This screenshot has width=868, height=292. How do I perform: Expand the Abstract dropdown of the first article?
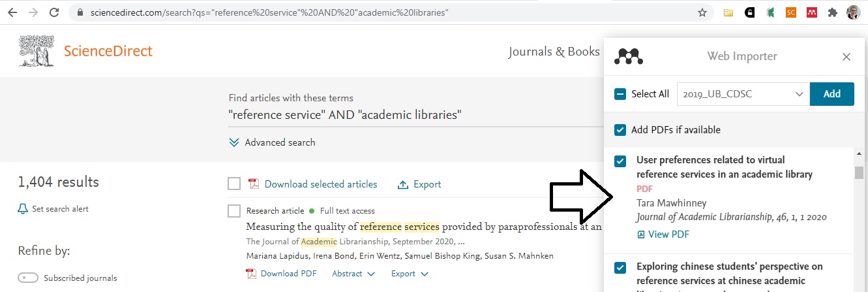point(353,274)
